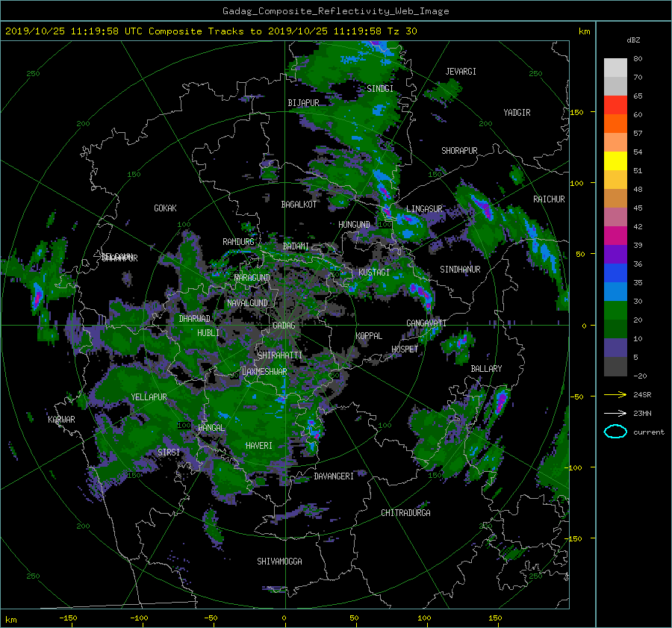
Task: Click the NARAGUND city label
Action: pyautogui.click(x=252, y=277)
